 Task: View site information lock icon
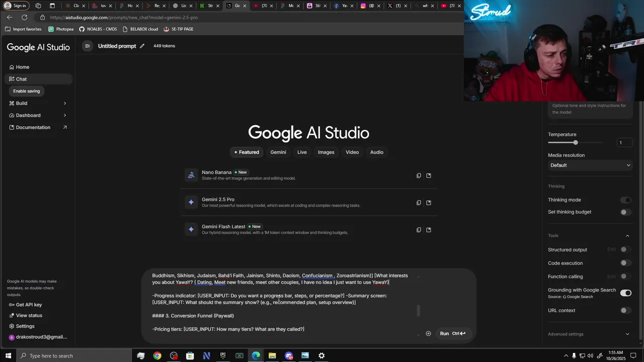click(43, 17)
